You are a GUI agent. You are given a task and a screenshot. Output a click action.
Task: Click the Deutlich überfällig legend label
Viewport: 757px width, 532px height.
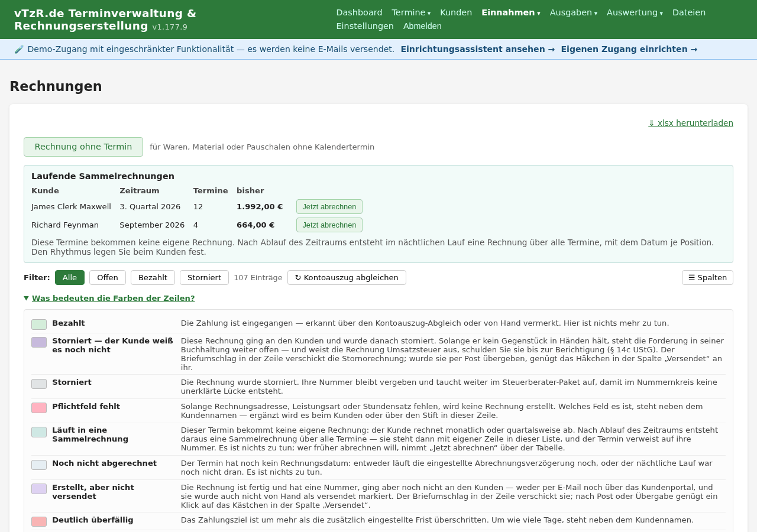click(x=93, y=520)
